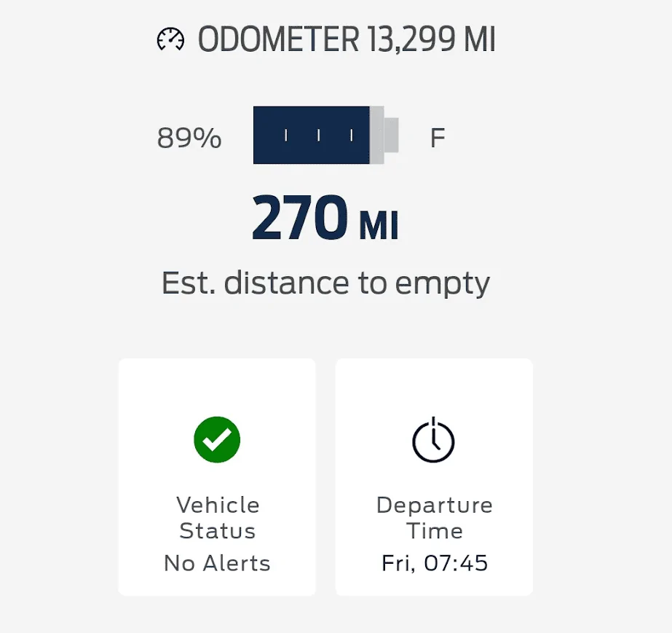Tap the battery terminal tip
672x633 pixels.
(392, 135)
